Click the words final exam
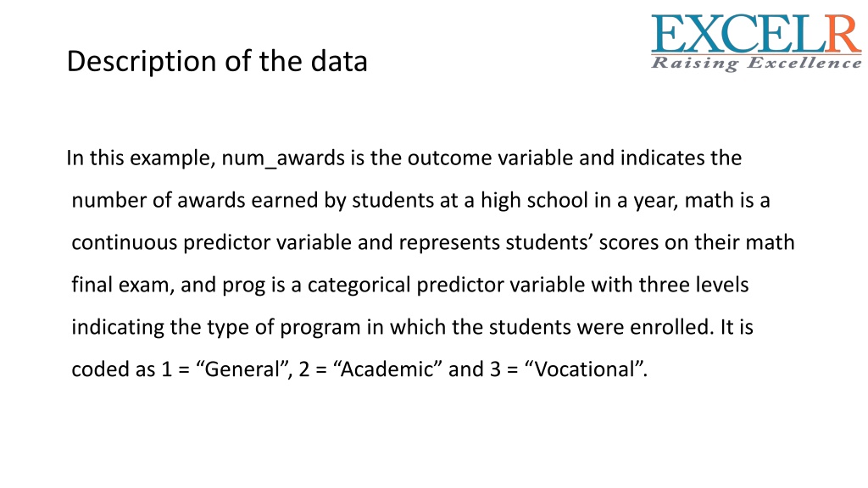This screenshot has width=868, height=488. 120,285
